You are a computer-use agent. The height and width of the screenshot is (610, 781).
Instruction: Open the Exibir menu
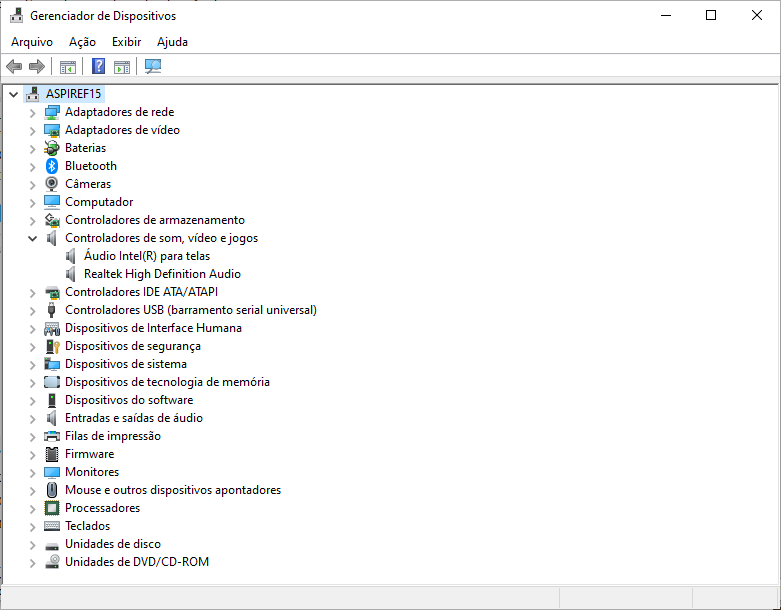[x=127, y=42]
